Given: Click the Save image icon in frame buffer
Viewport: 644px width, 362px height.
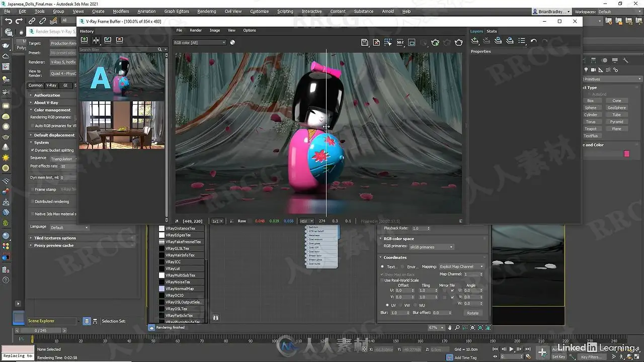Looking at the screenshot, I should (365, 43).
